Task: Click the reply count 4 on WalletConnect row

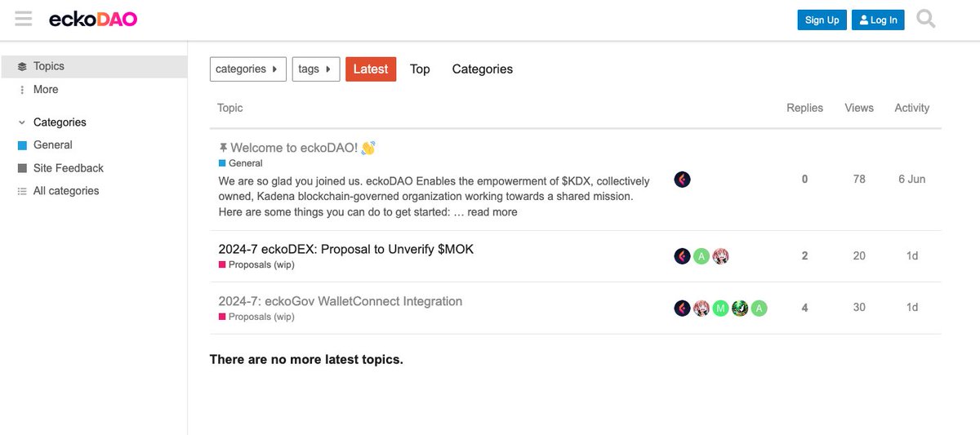Action: click(804, 308)
